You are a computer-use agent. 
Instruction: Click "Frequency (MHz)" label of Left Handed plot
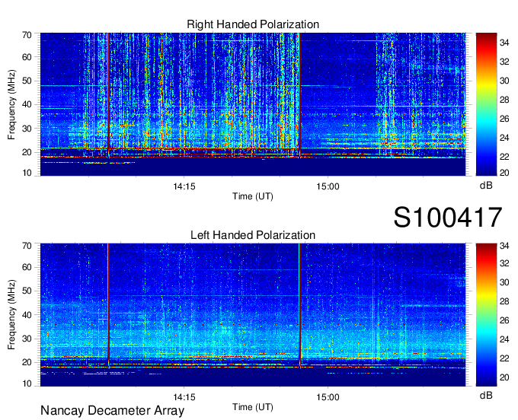11,315
